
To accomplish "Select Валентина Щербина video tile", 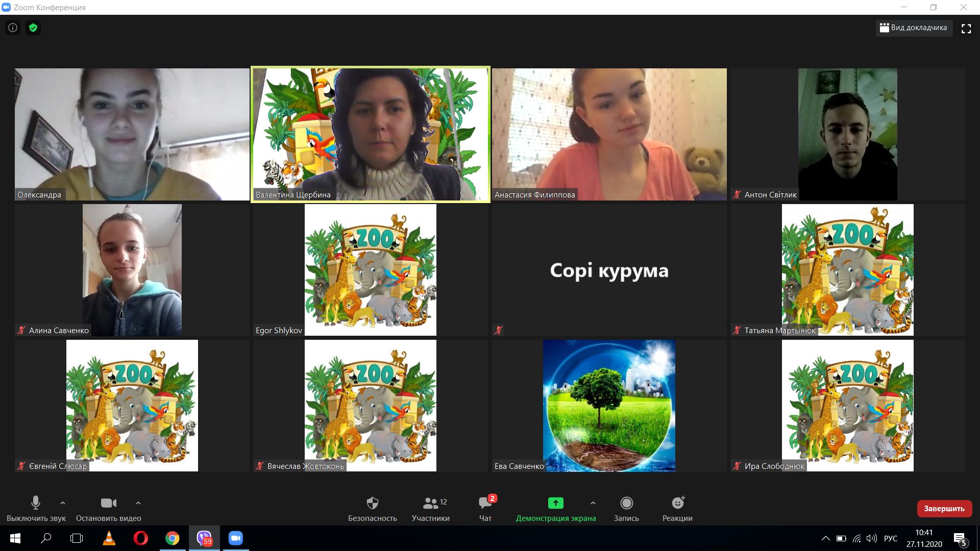I will tap(371, 134).
